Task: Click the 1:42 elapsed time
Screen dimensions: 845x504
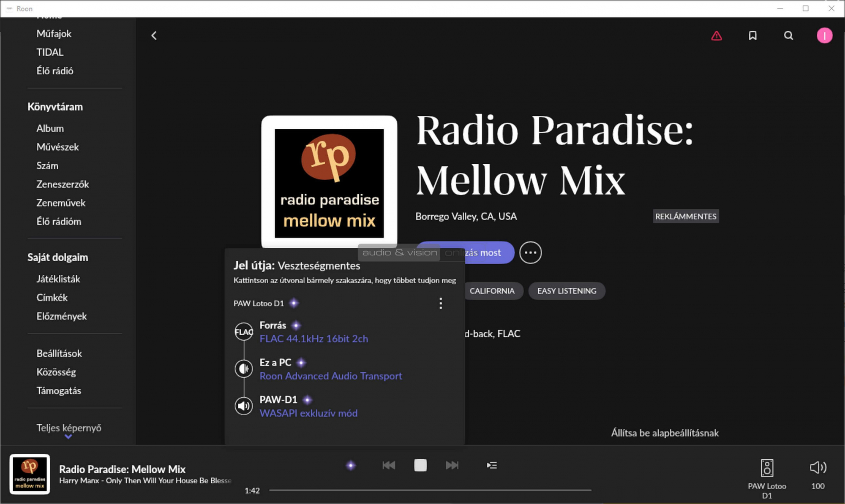Action: [252, 490]
